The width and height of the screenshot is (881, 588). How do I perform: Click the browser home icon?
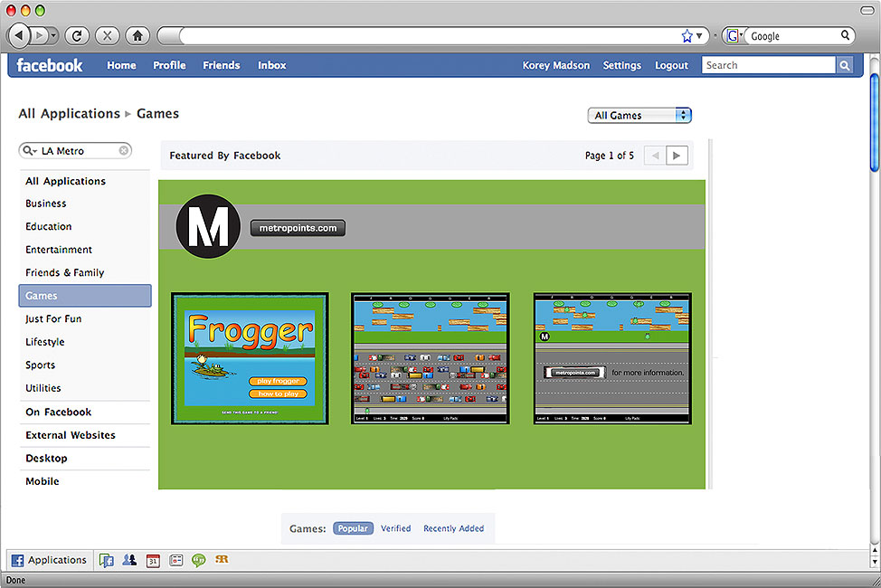point(137,36)
